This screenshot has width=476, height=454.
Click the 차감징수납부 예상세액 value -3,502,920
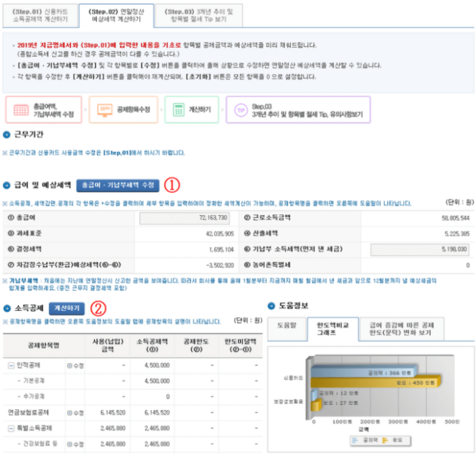(x=220, y=265)
